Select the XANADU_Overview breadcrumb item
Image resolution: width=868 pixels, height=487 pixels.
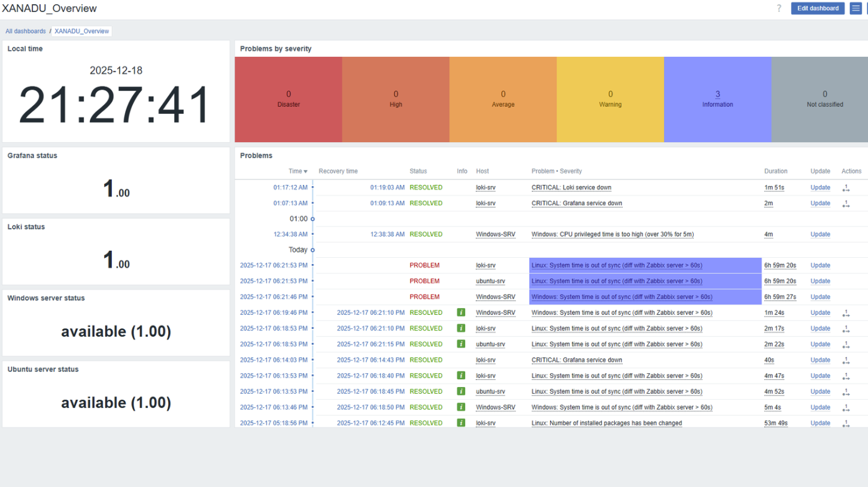(x=81, y=31)
